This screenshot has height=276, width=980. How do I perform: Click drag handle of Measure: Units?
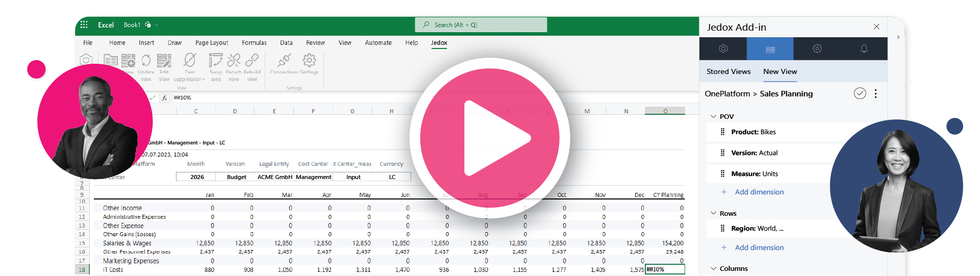722,173
